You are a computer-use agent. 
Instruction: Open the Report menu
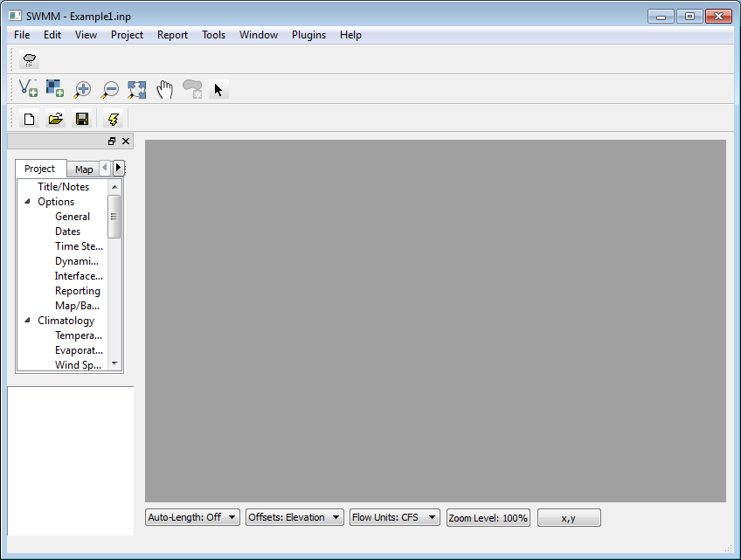[x=172, y=35]
